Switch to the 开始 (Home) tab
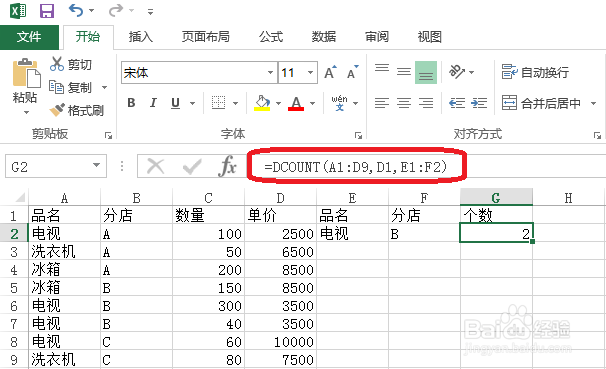This screenshot has width=606, height=369. [x=88, y=37]
